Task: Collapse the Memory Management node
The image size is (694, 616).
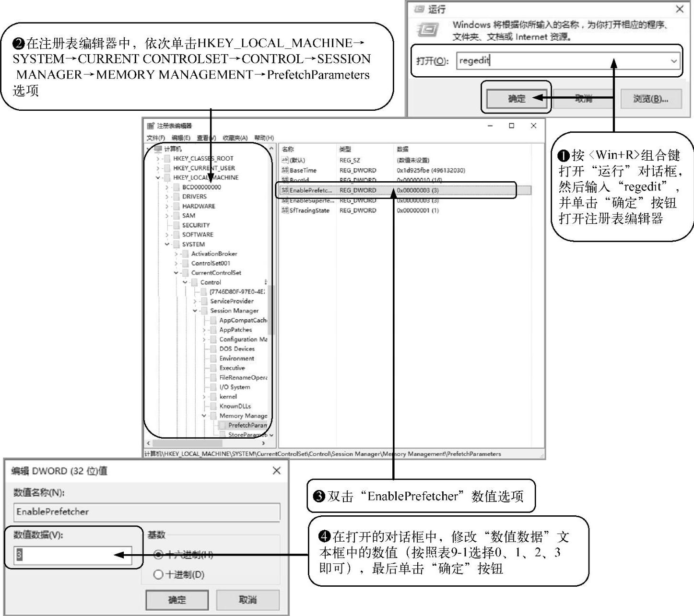Action: pos(204,416)
